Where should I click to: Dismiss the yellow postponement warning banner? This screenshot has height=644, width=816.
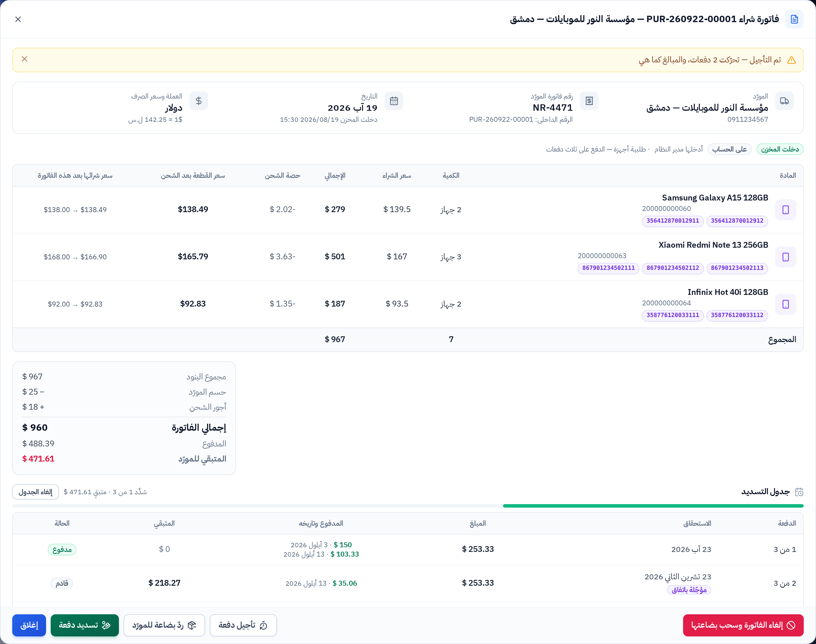(24, 59)
